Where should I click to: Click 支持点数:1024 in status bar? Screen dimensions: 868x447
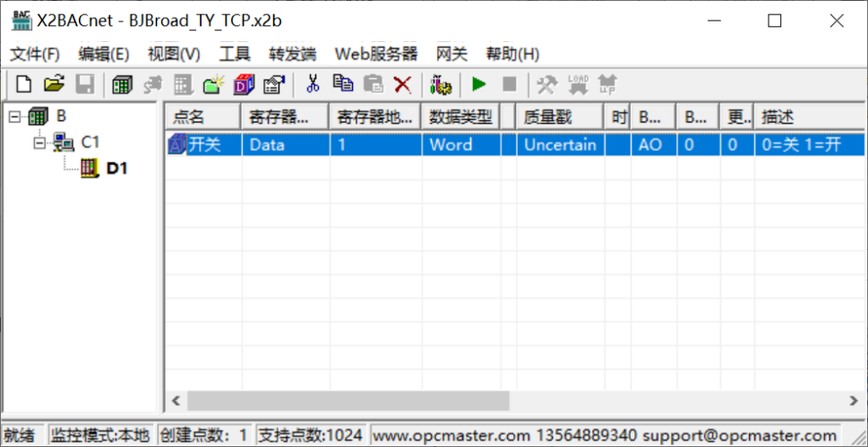312,435
